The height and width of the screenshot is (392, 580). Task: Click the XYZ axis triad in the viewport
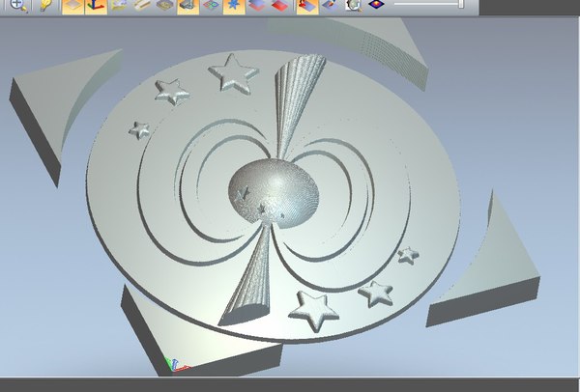(x=173, y=365)
